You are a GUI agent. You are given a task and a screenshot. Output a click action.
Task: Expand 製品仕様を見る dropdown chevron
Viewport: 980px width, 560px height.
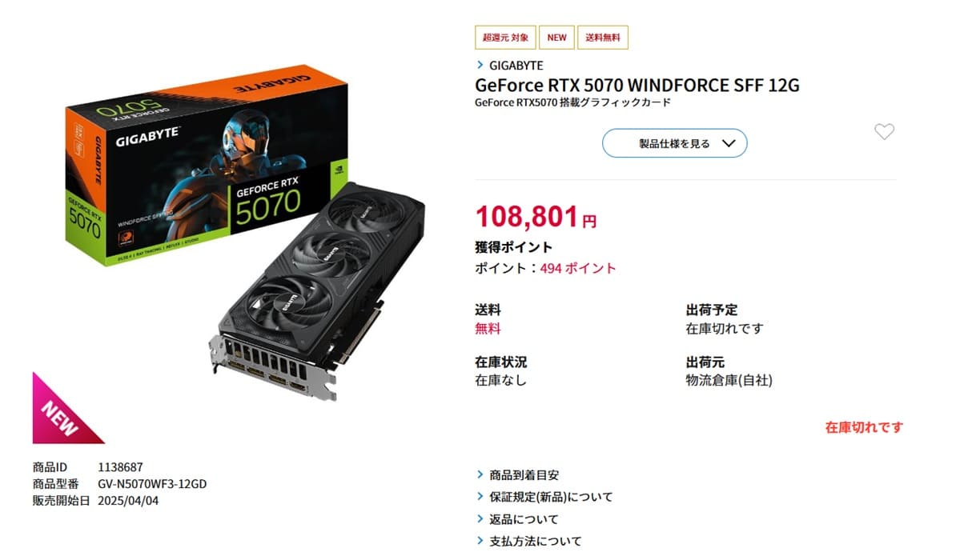[x=728, y=144]
